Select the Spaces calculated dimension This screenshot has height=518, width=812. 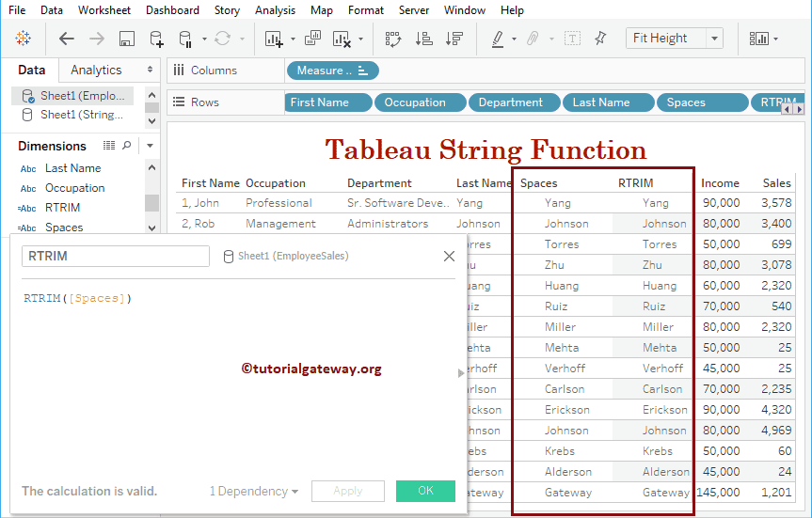coord(64,228)
